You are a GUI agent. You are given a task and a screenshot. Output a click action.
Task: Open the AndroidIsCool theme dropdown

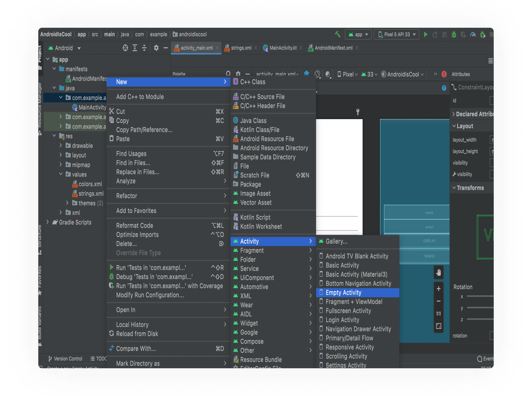pos(402,74)
